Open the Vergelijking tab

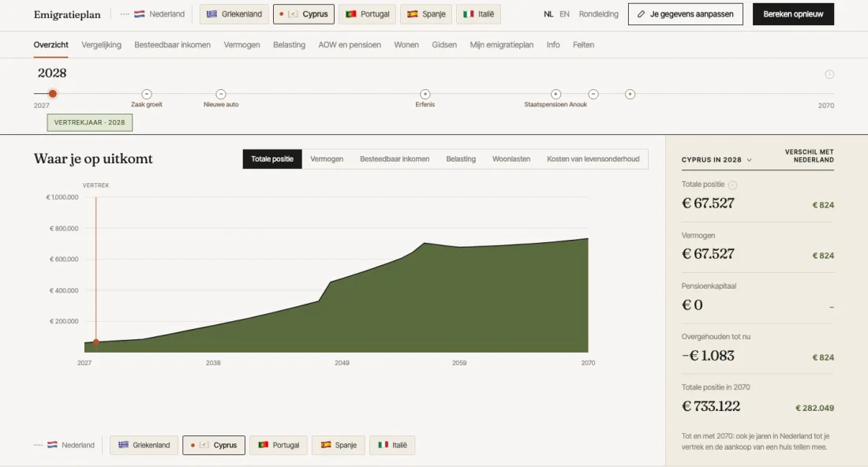[x=101, y=45]
